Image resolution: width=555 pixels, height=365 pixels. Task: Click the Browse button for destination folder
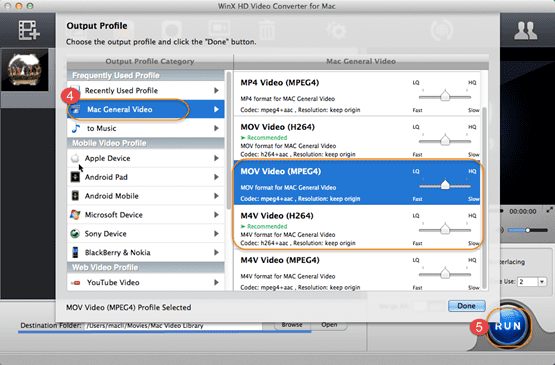point(292,325)
